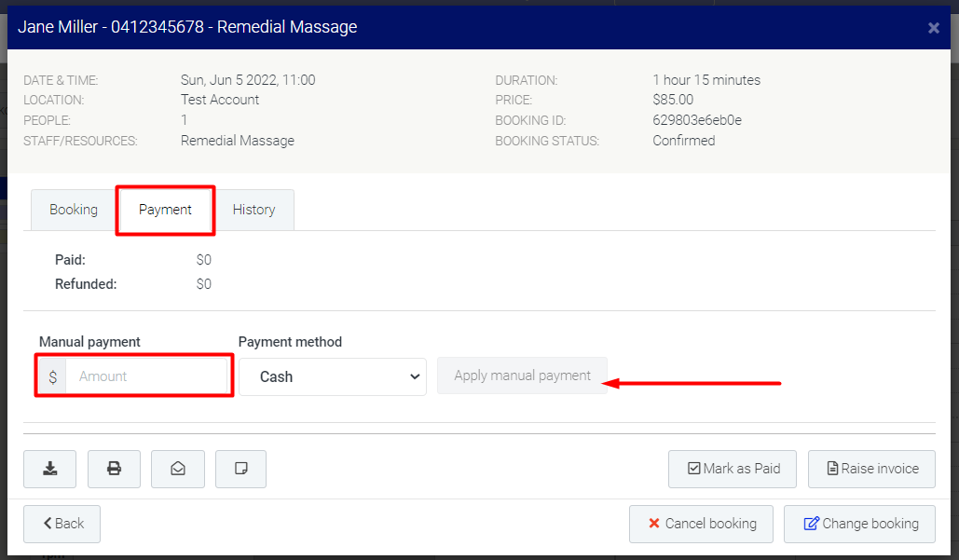Click the red cross icon inside Cancel booking

pos(652,524)
